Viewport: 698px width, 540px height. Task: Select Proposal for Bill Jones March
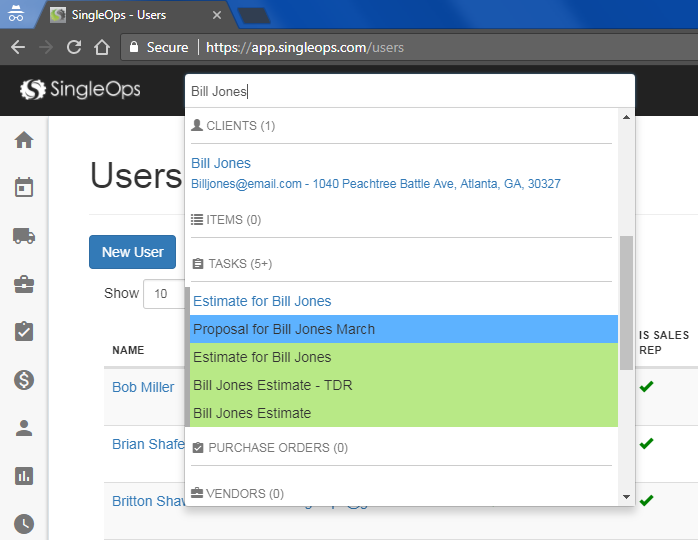(x=404, y=329)
